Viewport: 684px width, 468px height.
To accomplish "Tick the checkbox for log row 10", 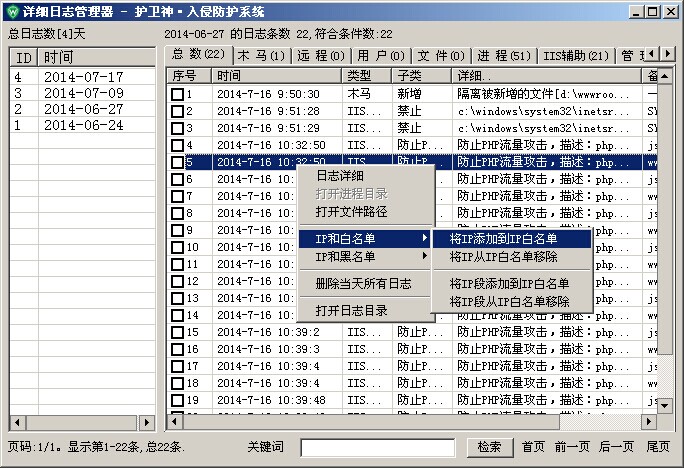I will 177,247.
